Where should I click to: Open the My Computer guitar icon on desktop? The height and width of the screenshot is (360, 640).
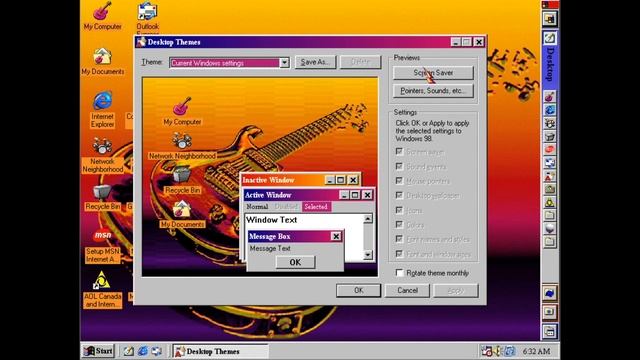[x=102, y=11]
